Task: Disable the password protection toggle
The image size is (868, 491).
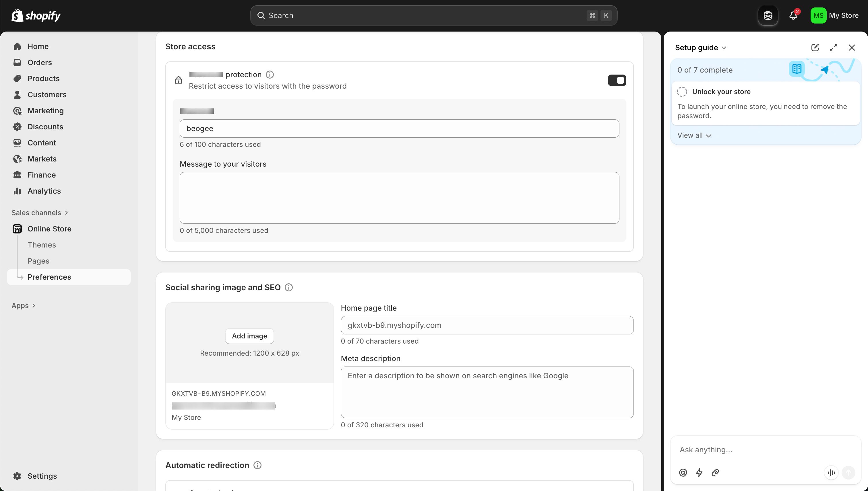Action: point(617,80)
